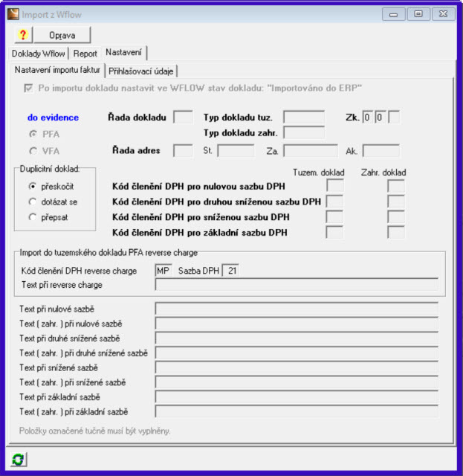
Task: Click the Typ dokladu tuz. field
Action: pos(303,117)
